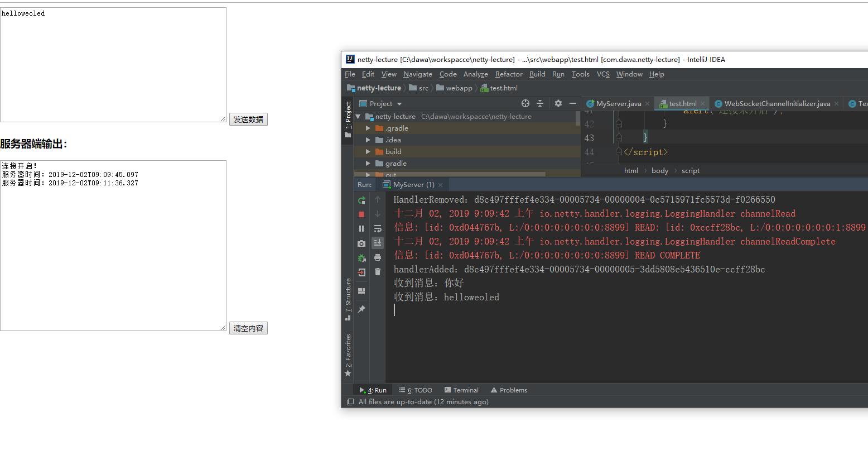Click the red exit icon in Run toolbar
Screen dimensions: 868x455
[x=361, y=272]
